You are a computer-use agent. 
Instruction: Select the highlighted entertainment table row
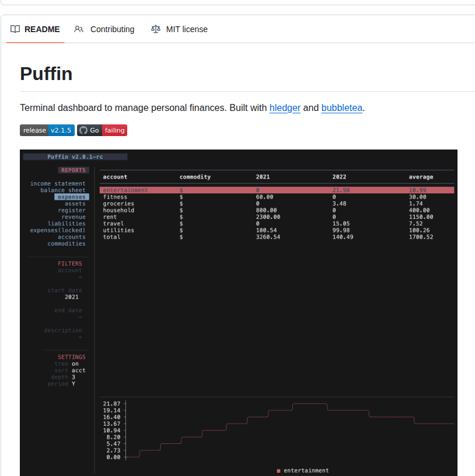[x=277, y=190]
